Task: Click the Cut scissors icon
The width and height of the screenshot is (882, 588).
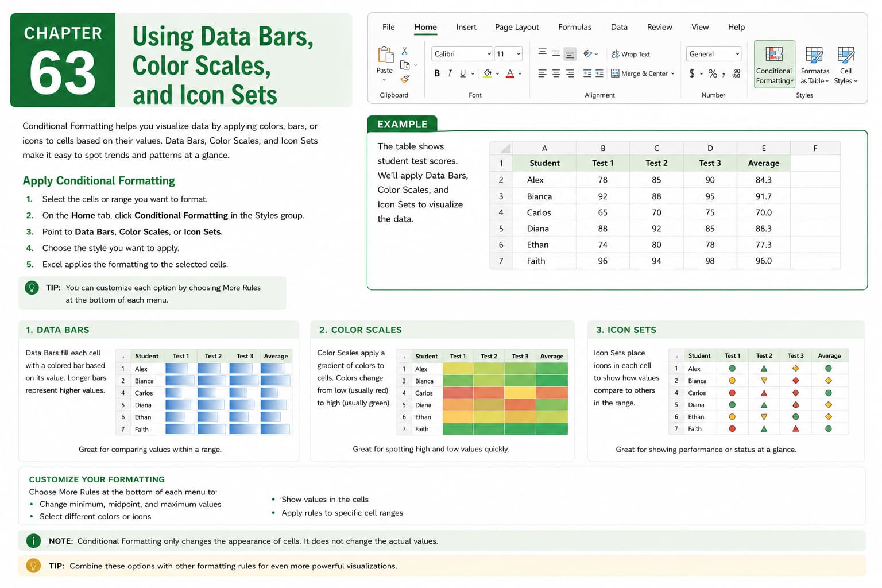Action: (404, 51)
